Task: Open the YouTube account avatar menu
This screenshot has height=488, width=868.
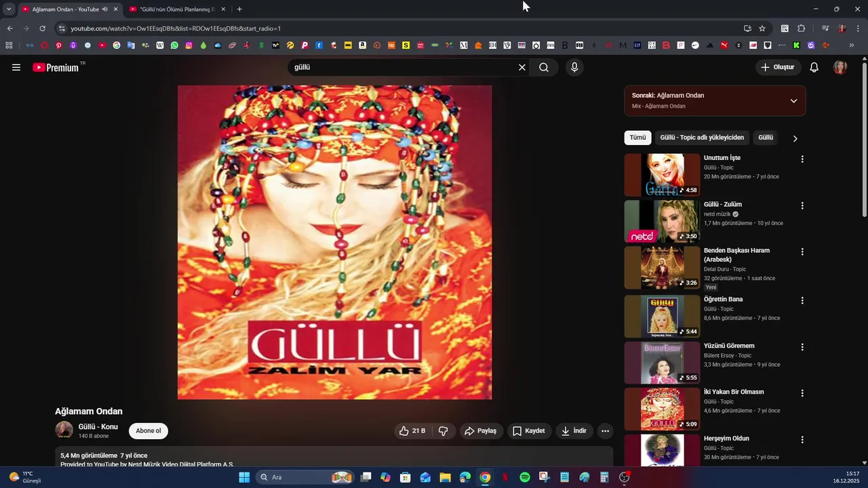Action: (x=840, y=67)
